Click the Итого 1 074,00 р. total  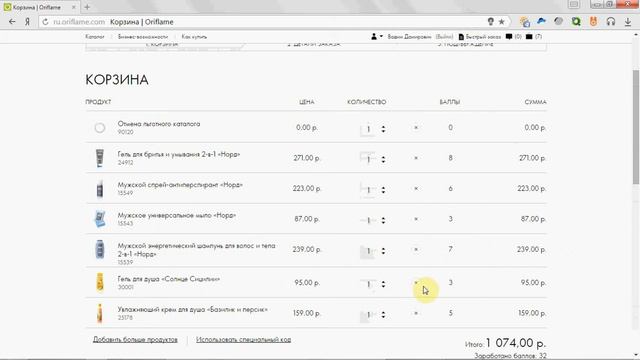[x=505, y=343]
